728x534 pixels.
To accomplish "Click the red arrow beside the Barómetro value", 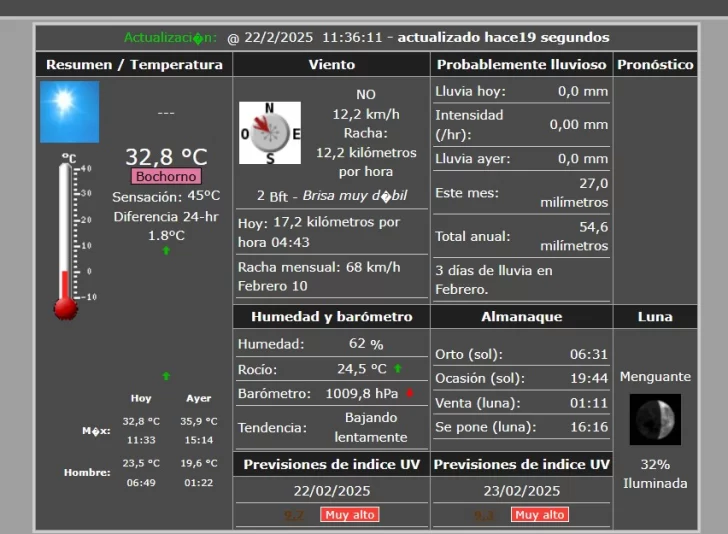I will click(x=410, y=394).
